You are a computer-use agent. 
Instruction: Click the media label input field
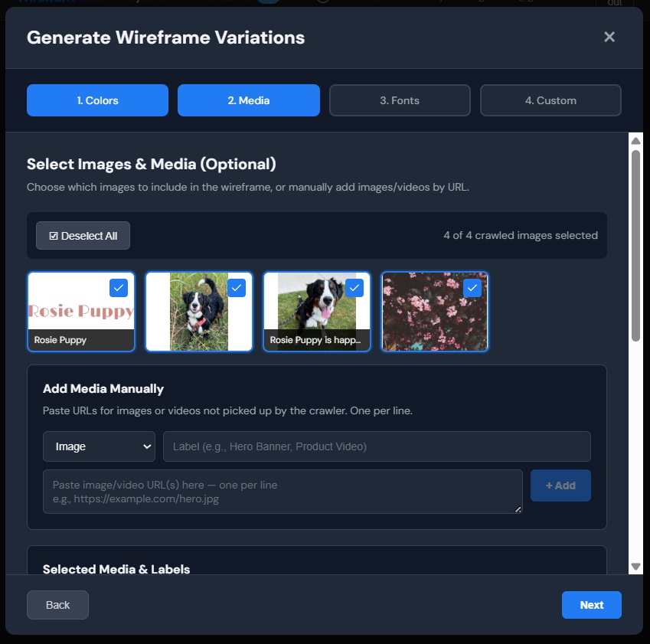click(x=377, y=446)
